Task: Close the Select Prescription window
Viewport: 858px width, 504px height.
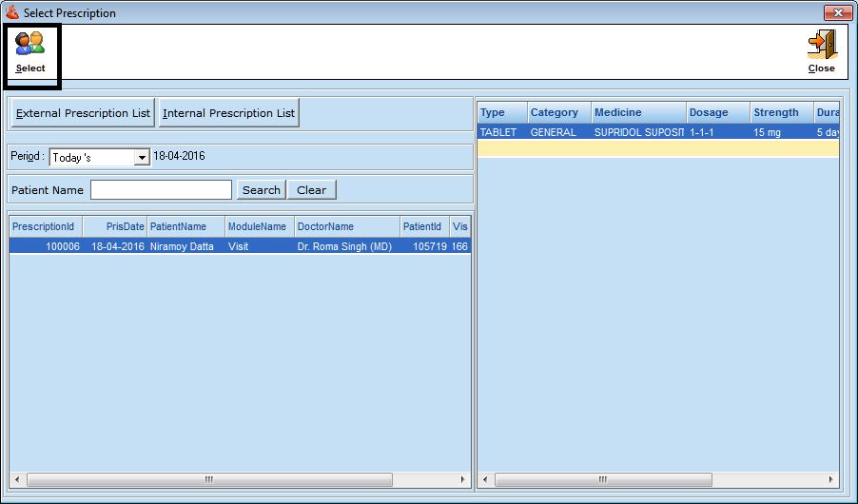Action: (837, 13)
